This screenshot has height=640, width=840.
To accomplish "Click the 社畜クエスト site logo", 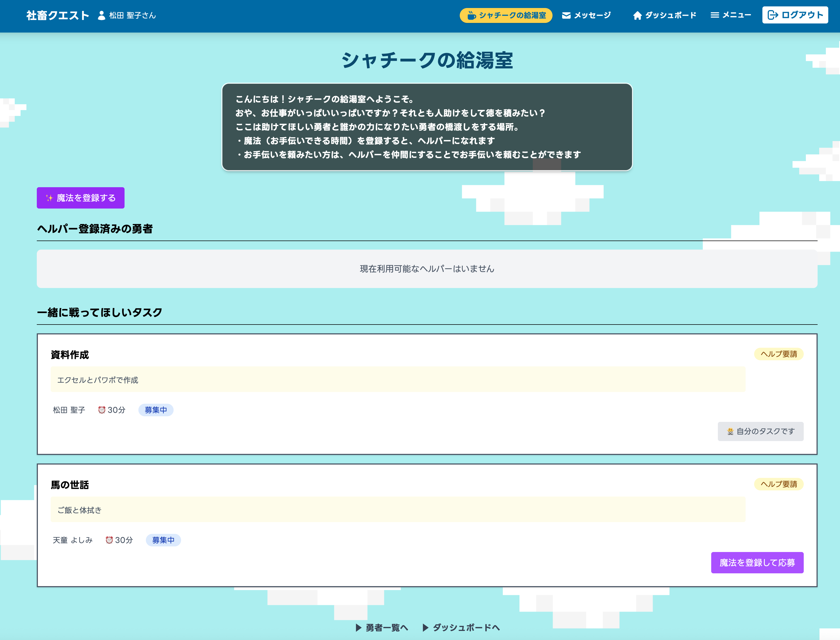I will [58, 16].
